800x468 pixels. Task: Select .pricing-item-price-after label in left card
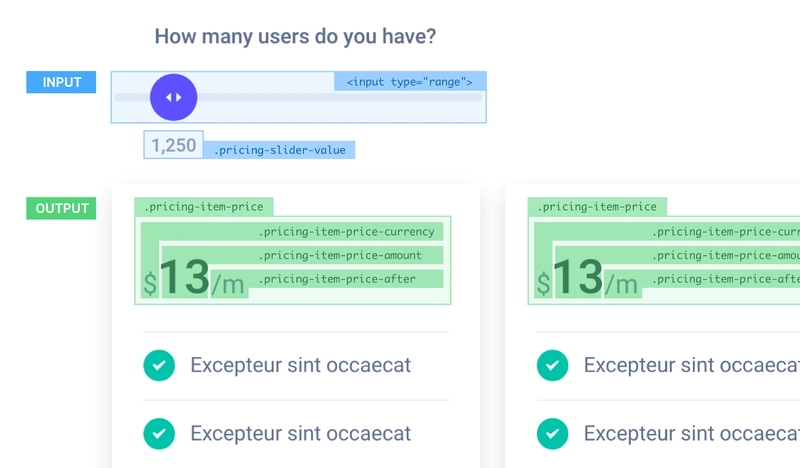click(336, 279)
